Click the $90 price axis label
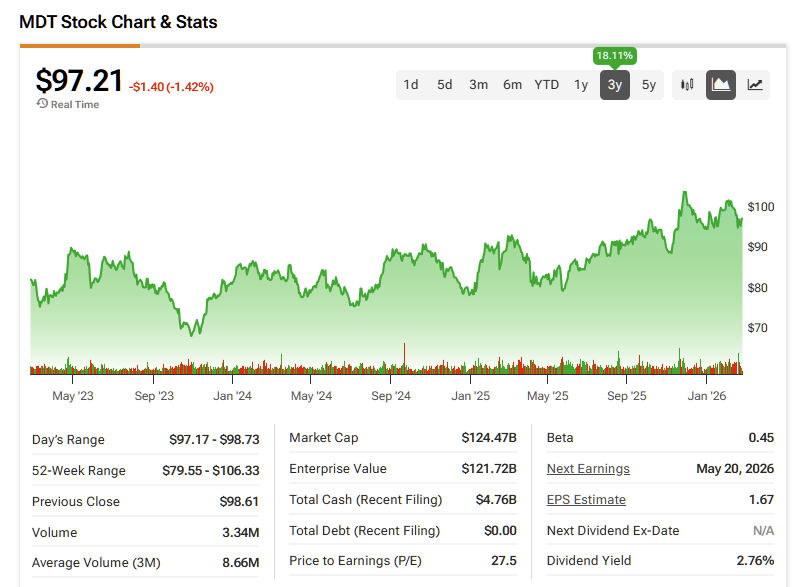797x587 pixels. [x=757, y=247]
